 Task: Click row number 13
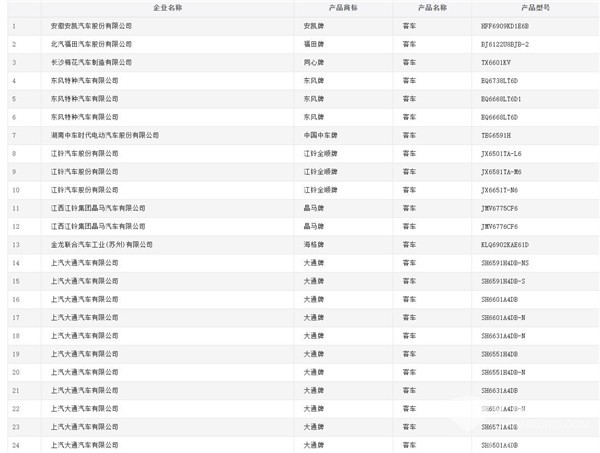[x=15, y=244]
